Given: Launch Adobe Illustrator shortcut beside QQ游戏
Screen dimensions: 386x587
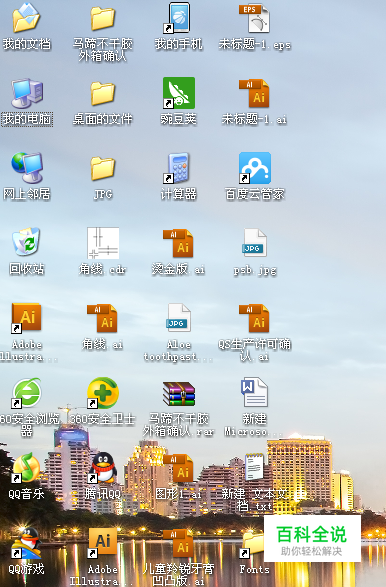Looking at the screenshot, I should [103, 543].
